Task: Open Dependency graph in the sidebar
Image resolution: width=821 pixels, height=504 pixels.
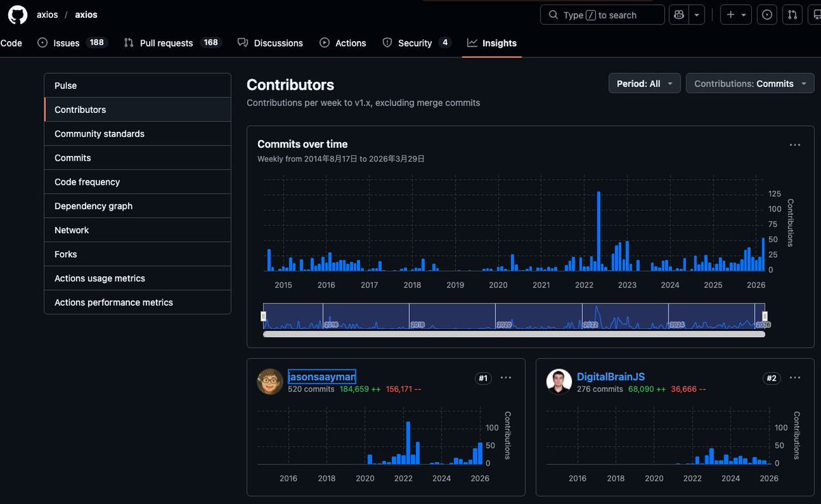Action: click(138, 206)
